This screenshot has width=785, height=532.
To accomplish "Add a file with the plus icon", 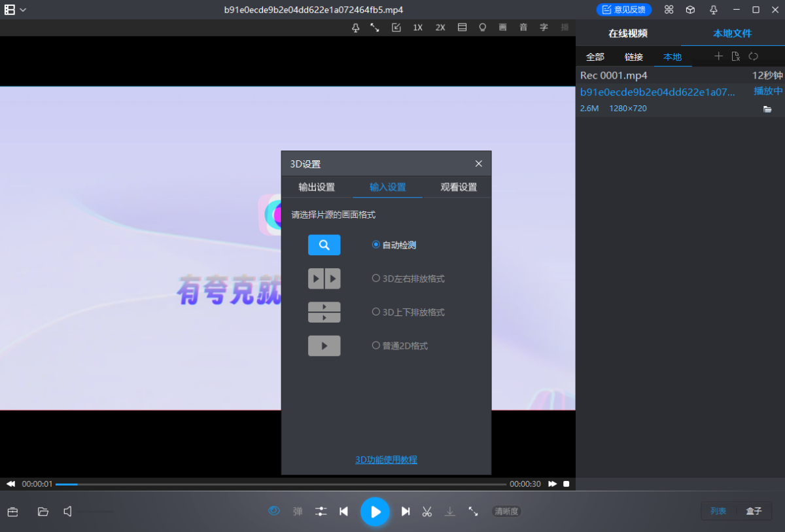I will tap(718, 57).
